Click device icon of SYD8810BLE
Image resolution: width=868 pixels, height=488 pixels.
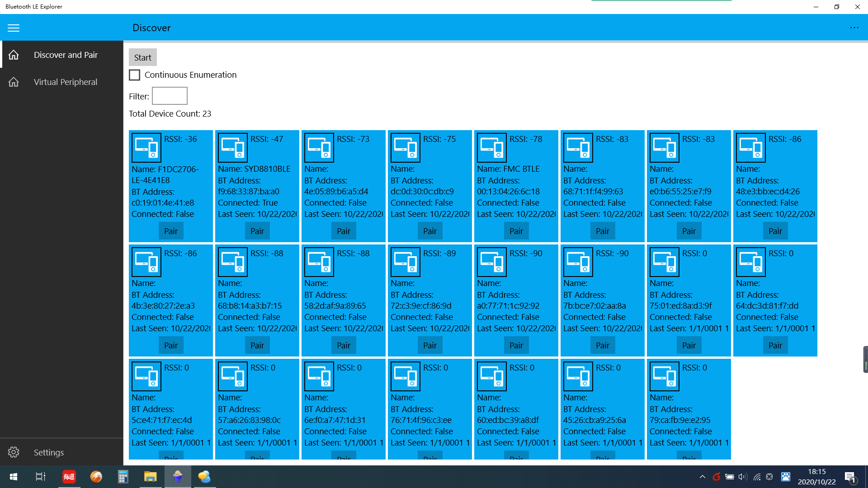pyautogui.click(x=233, y=148)
